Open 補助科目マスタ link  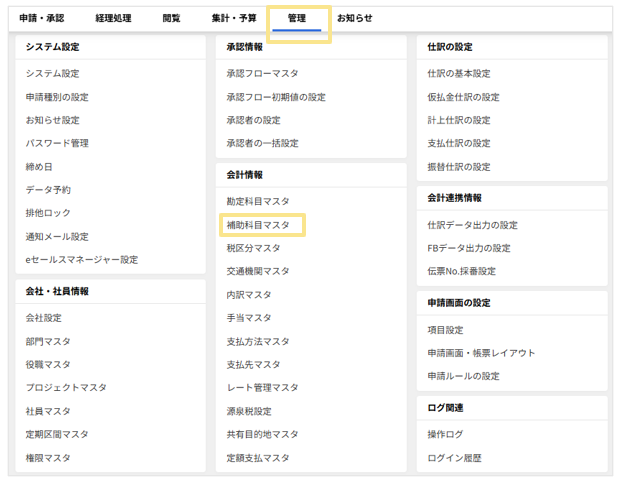point(258,225)
